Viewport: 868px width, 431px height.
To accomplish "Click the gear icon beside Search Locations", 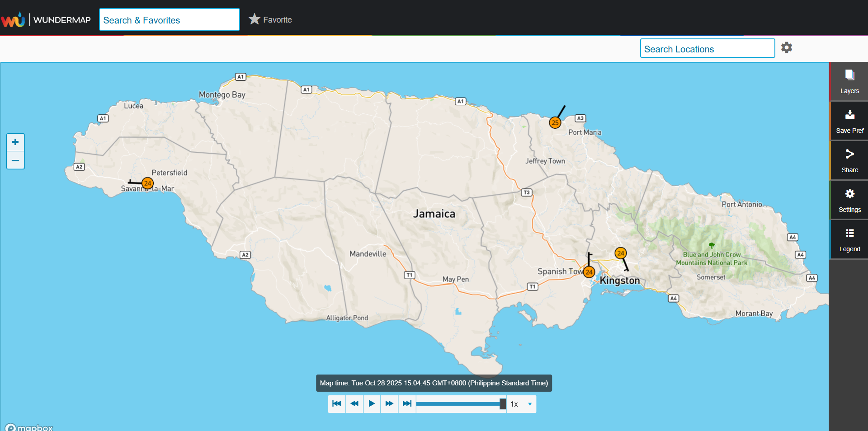I will click(786, 48).
